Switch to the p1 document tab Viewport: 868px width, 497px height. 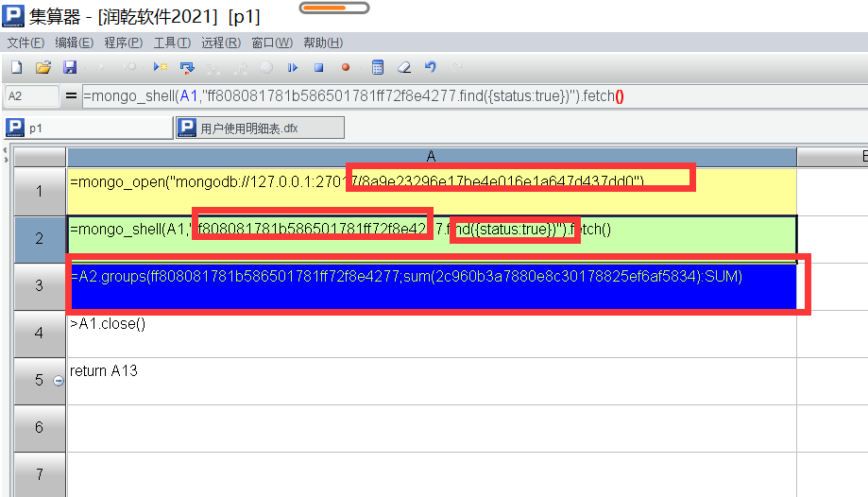click(89, 128)
